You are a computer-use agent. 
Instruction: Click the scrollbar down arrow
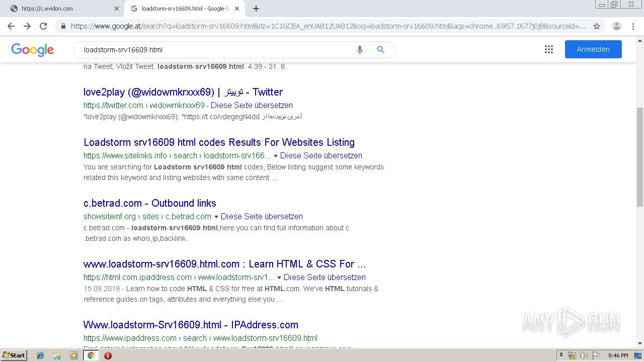click(x=639, y=344)
